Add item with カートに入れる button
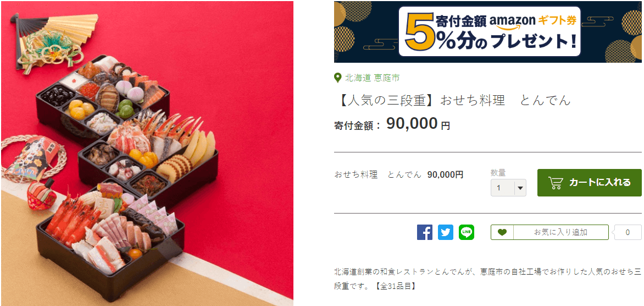644x306 pixels. 590,183
